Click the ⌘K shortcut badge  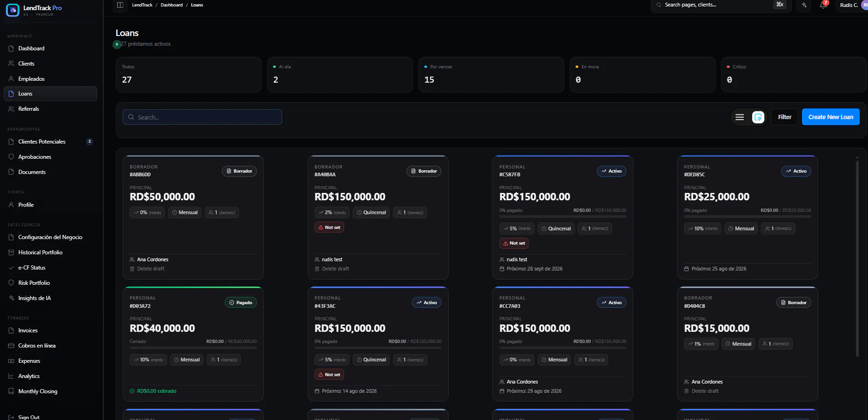(x=780, y=5)
